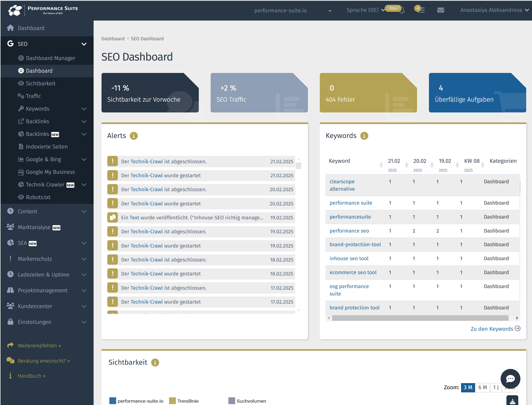Expand the Keywords sidebar submenu
The image size is (532, 405).
[x=84, y=109]
